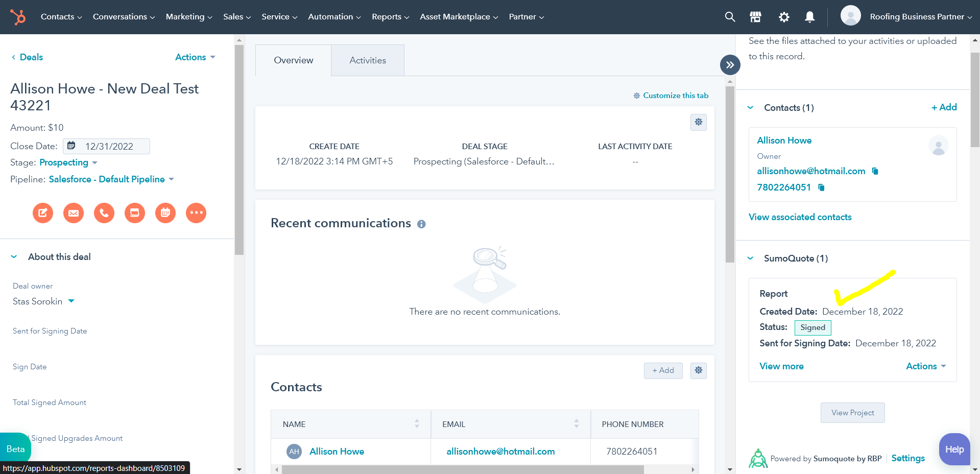The height and width of the screenshot is (474, 980).
Task: Click the contact avatar in Allison Howe card
Action: [x=938, y=146]
